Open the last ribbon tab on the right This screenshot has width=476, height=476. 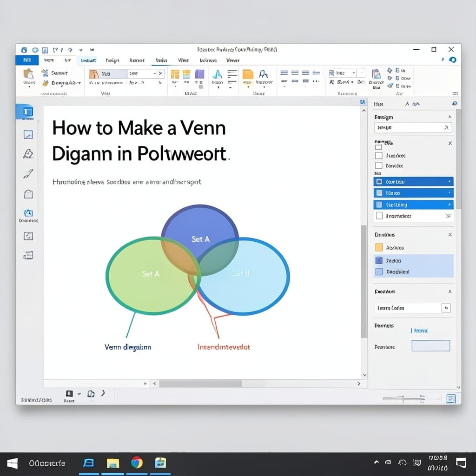232,60
